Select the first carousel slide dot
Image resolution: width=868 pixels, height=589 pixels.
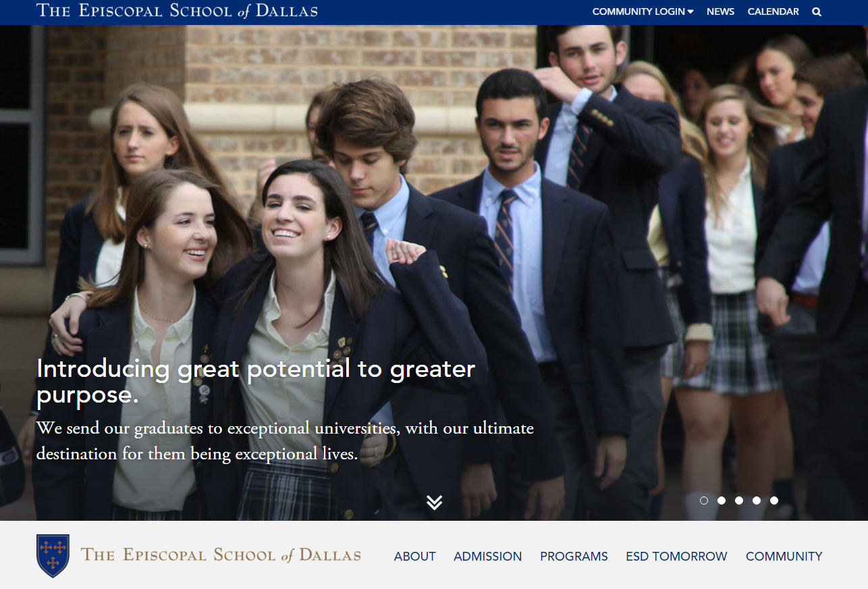(704, 501)
